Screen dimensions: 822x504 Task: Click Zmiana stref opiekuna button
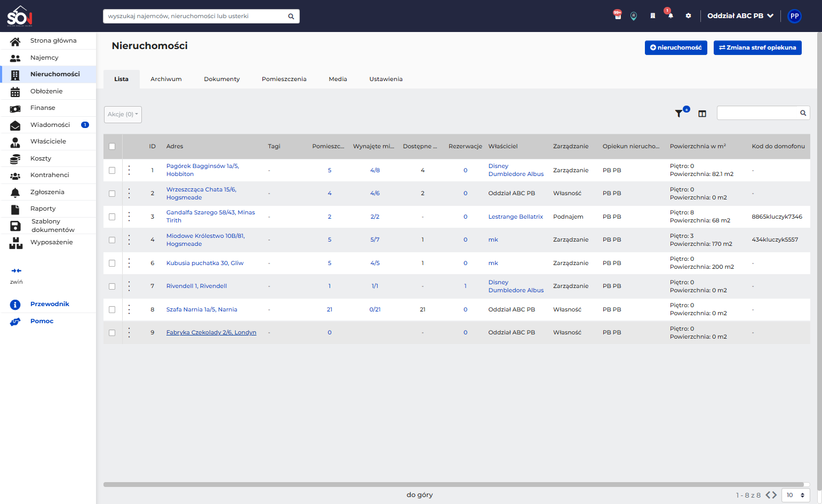[757, 47]
